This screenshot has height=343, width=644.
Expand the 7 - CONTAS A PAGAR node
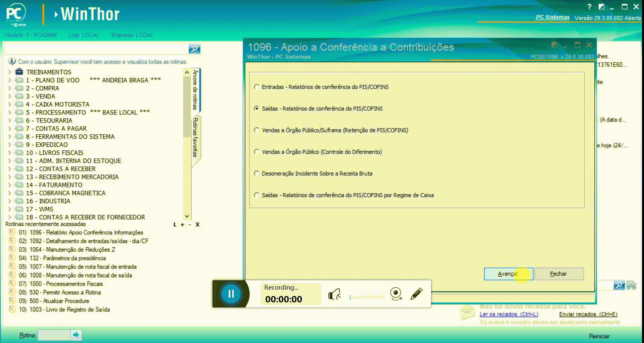9,128
